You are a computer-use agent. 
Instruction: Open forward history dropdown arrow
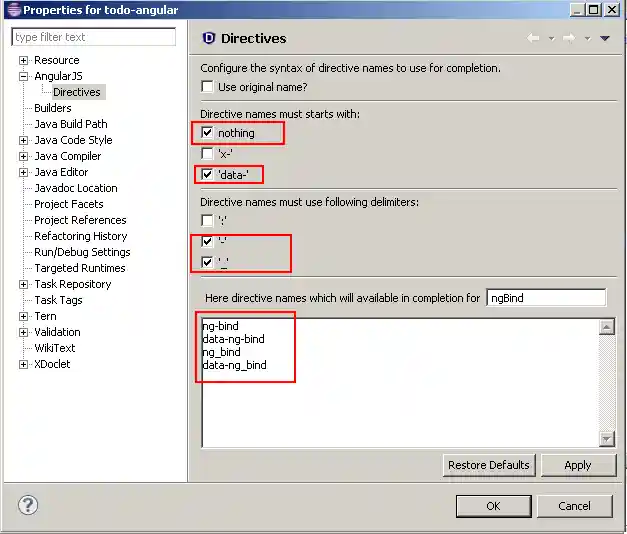pyautogui.click(x=587, y=39)
